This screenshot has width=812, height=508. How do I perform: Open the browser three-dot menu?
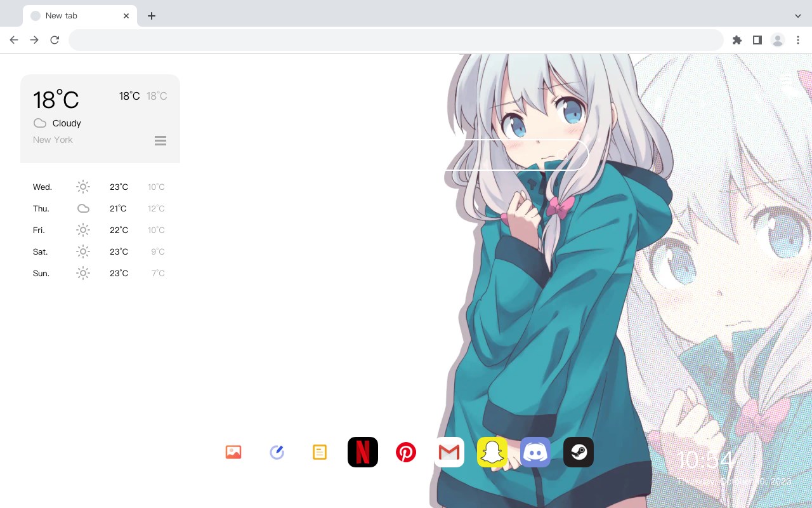(798, 40)
